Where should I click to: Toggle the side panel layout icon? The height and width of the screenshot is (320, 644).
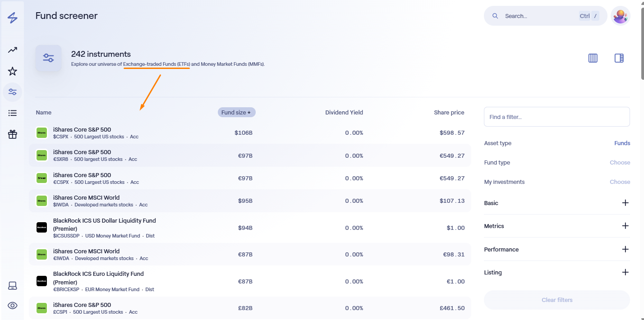pos(619,58)
